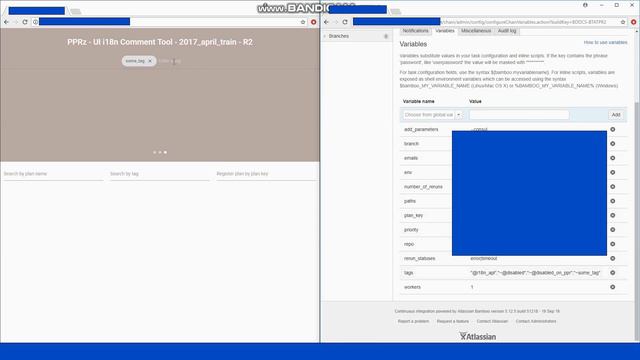Reload the left browser window page
Viewport: 640px width, 360px height.
[x=25, y=22]
